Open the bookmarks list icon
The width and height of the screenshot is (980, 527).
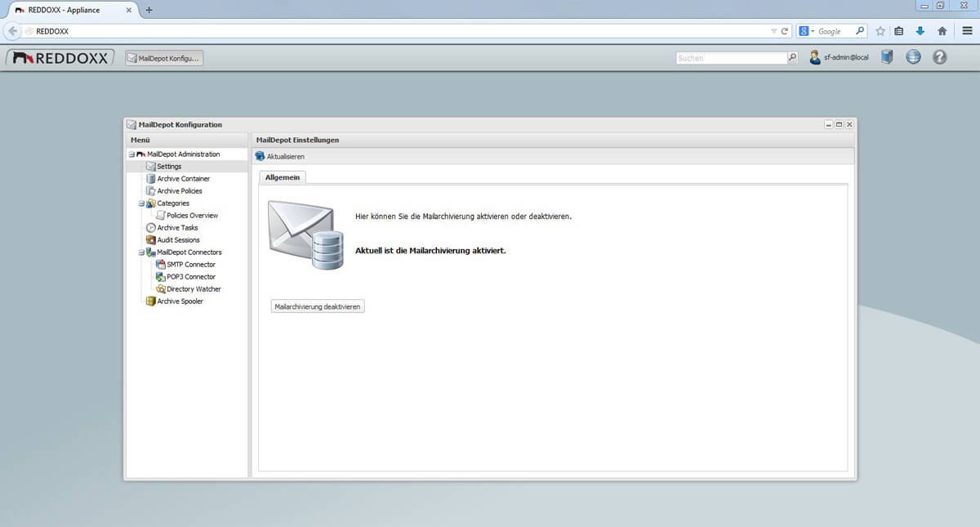(899, 31)
